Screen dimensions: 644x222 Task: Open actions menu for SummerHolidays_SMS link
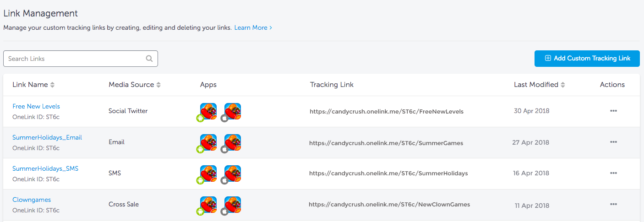613,173
